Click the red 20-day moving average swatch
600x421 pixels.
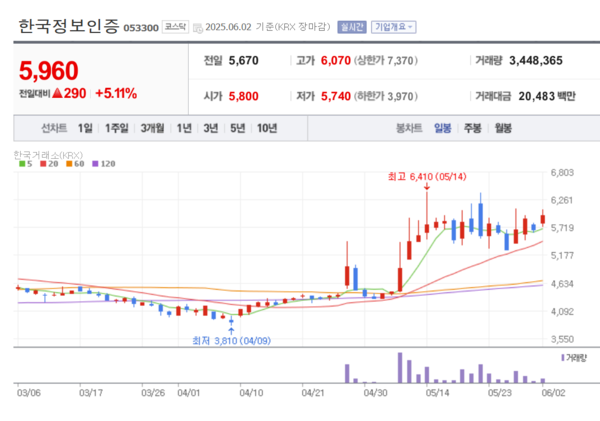[43, 164]
